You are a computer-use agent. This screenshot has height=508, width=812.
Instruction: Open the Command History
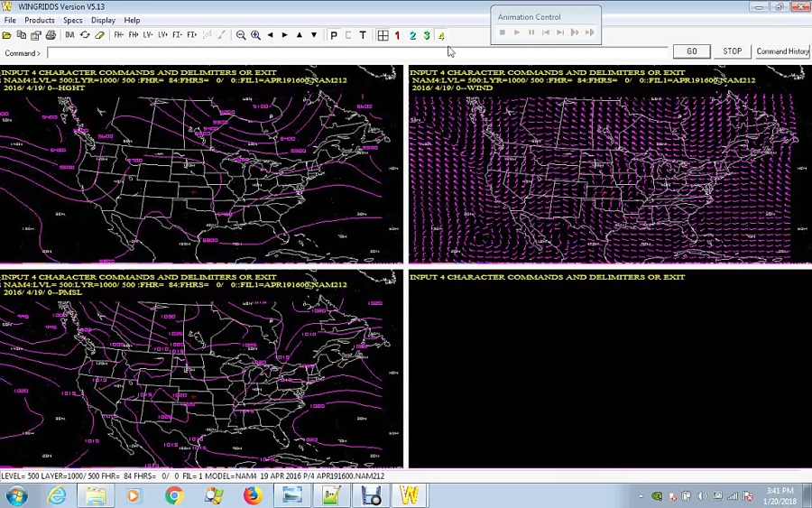pyautogui.click(x=782, y=51)
